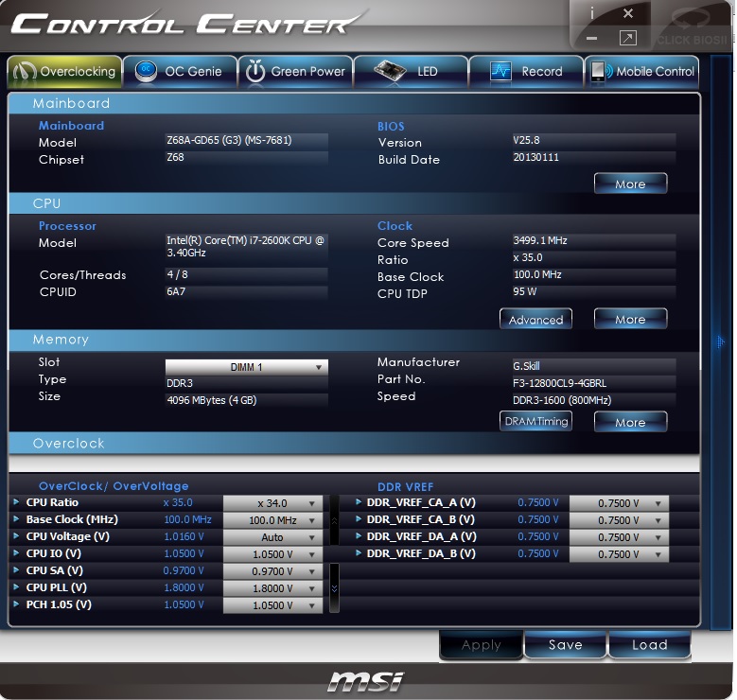Click the Core Speed 3499.1 MHz value
This screenshot has width=737, height=700.
click(x=593, y=240)
